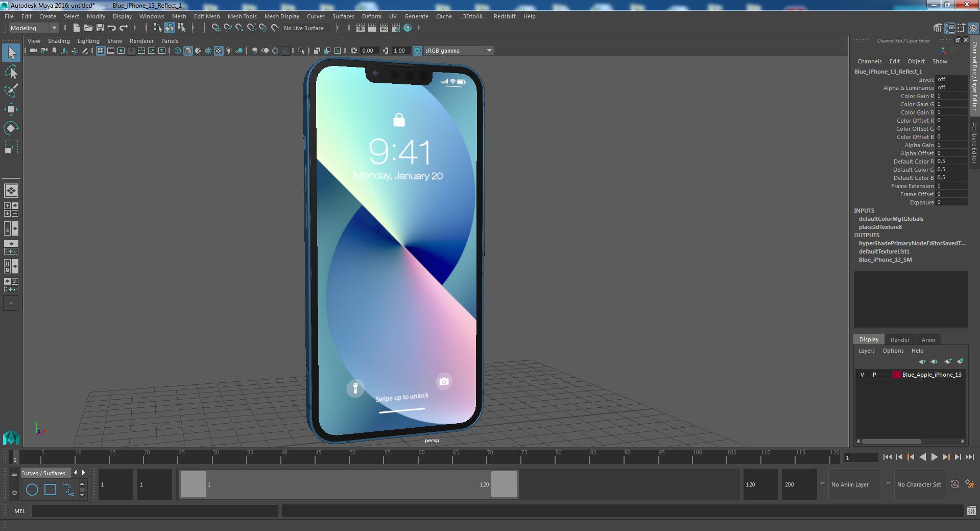Screen dimensions: 980x531
Task: Click Select by hierarchy mode icon
Action: [157, 28]
